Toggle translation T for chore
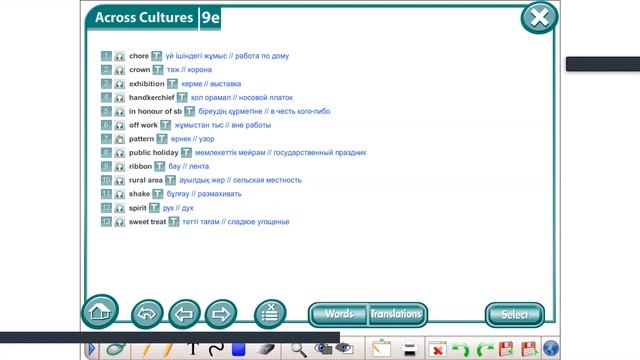This screenshot has width=640, height=360. 156,56
